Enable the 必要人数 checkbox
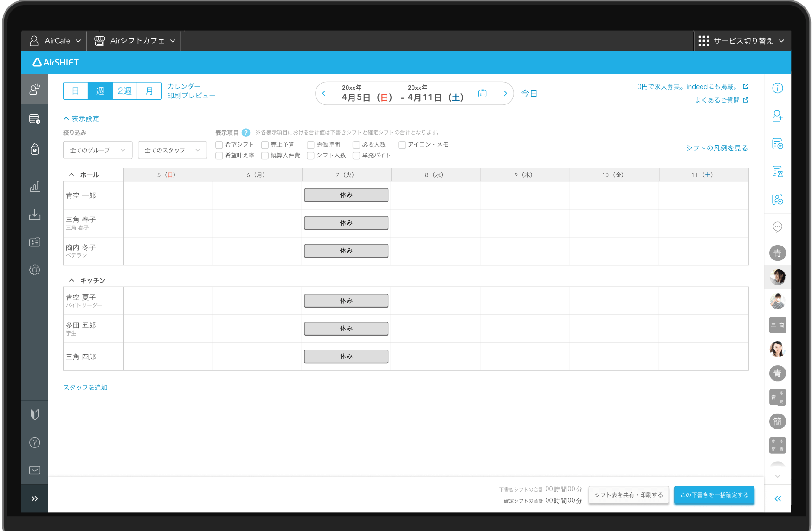This screenshot has width=812, height=531. (x=356, y=145)
